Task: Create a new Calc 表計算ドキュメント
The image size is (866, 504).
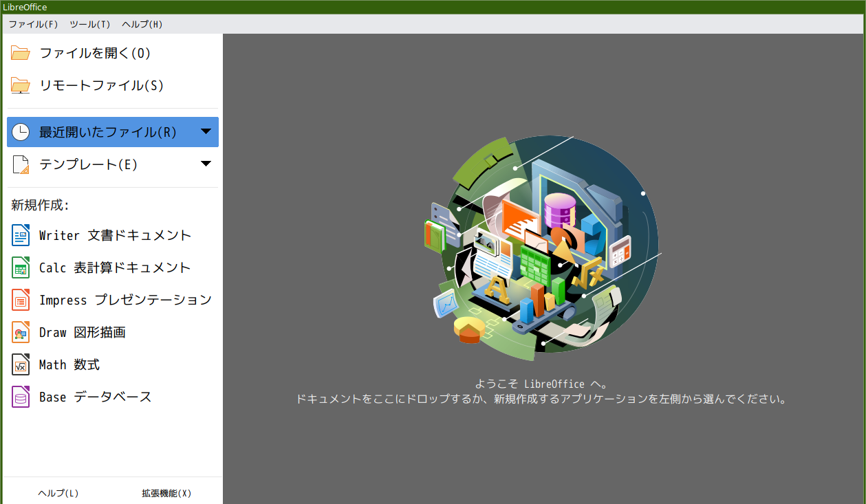Action: tap(112, 267)
